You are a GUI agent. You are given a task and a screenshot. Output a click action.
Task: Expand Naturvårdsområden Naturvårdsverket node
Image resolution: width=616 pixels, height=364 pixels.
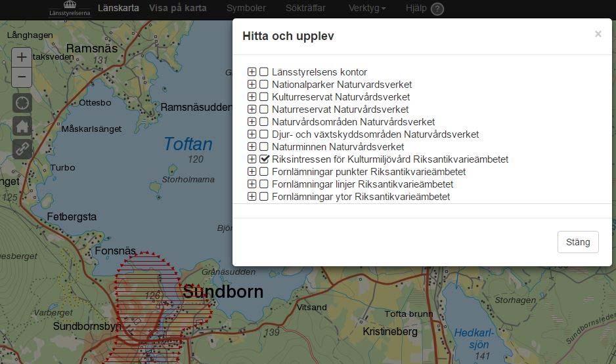[252, 121]
